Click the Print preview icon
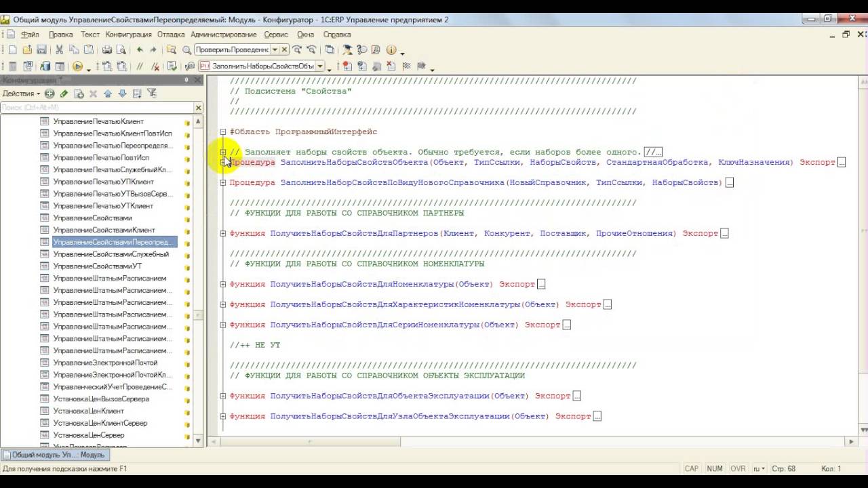Image resolution: width=868 pixels, height=488 pixels. (x=121, y=49)
